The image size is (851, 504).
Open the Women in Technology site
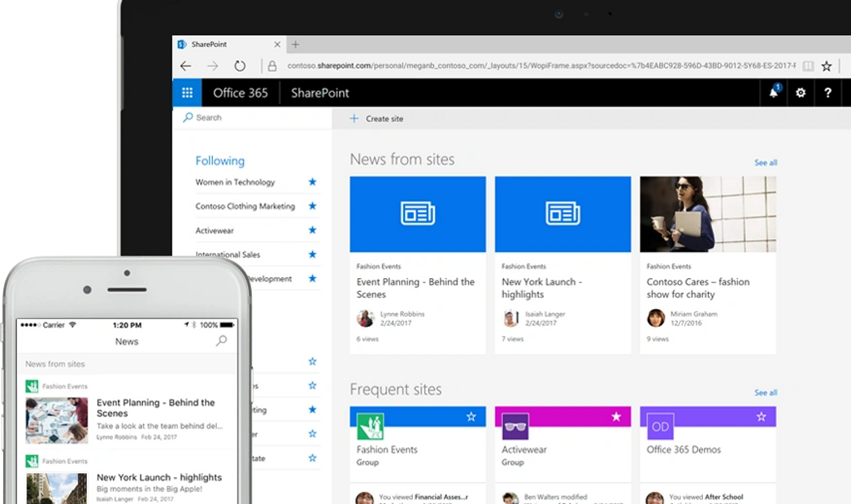[x=235, y=182]
